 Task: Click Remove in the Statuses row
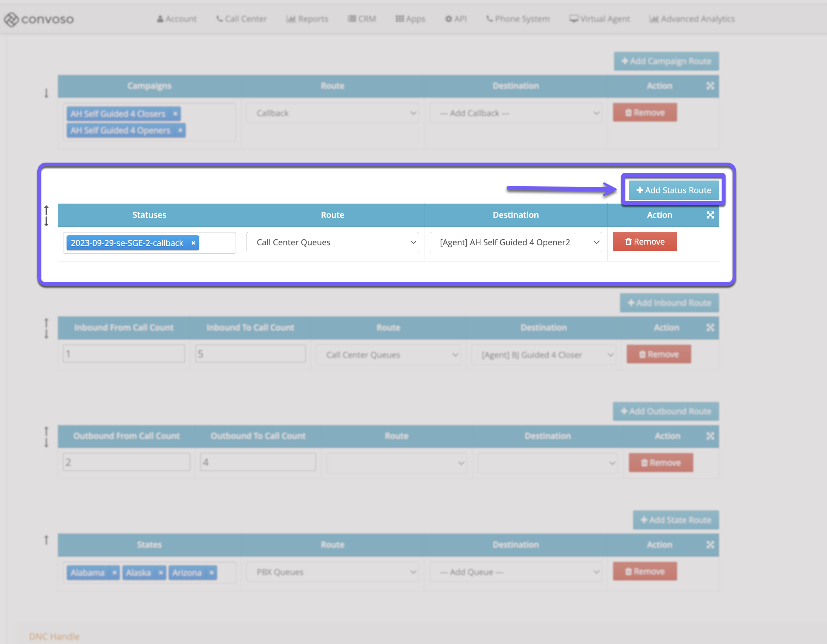coord(645,241)
